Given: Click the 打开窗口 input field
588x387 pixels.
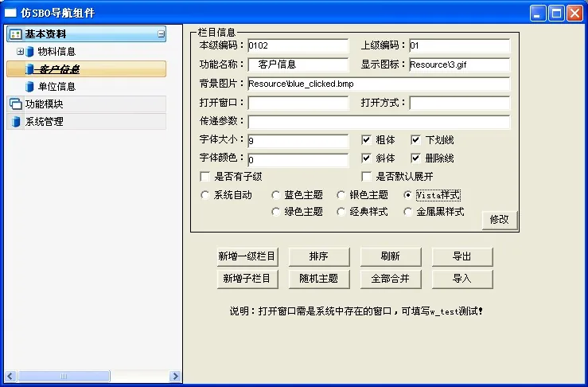Looking at the screenshot, I should tap(298, 103).
